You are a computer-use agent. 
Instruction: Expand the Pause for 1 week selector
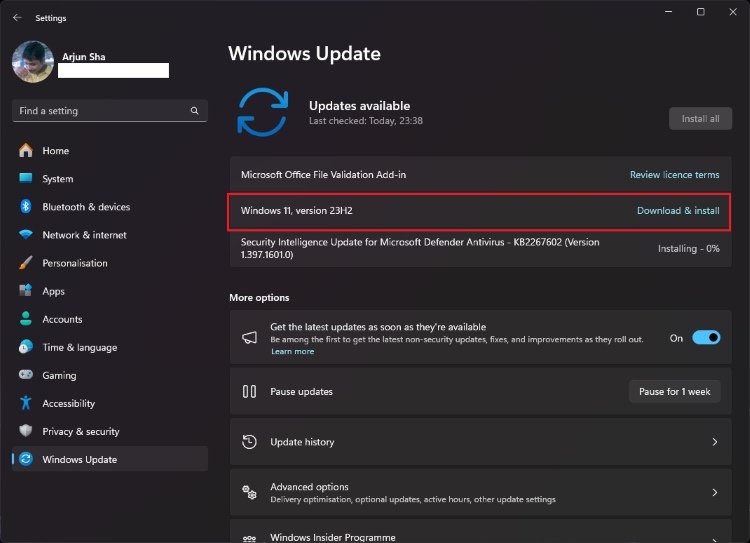674,392
